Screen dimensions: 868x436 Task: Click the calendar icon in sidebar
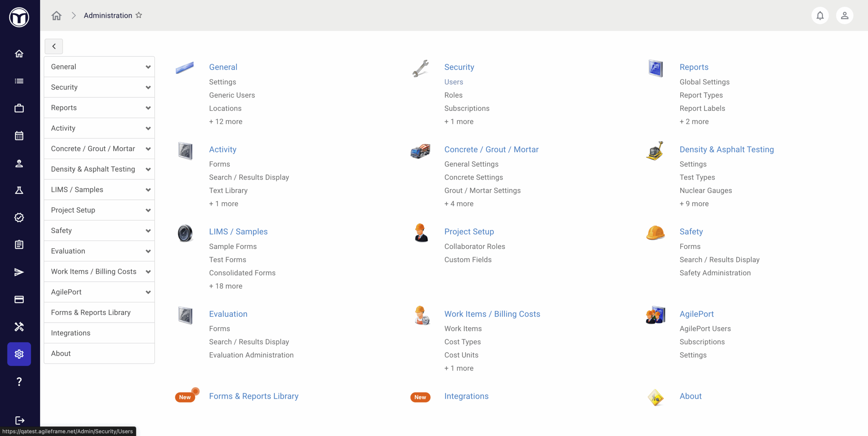point(19,136)
